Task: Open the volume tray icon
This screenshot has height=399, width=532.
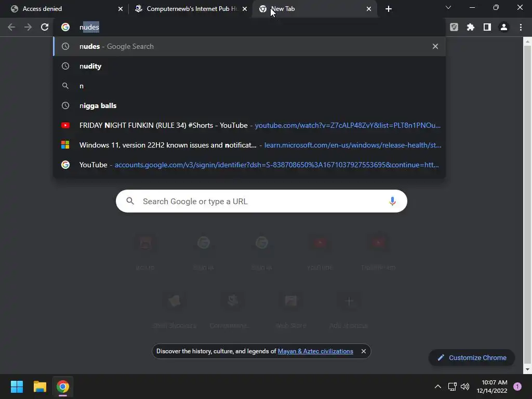Action: [465, 387]
